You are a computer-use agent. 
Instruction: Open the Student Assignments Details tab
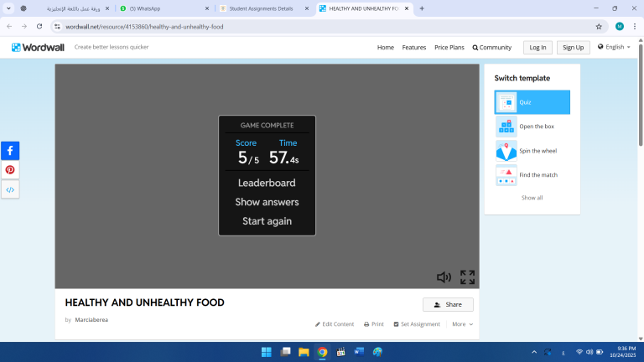260,8
